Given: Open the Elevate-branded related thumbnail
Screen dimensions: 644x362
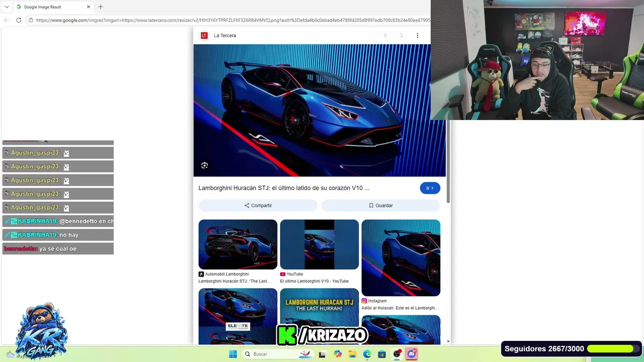Looking at the screenshot, I should pos(238,316).
